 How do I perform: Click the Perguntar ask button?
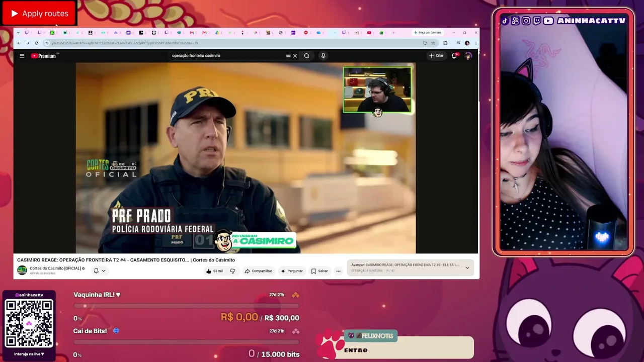pyautogui.click(x=292, y=271)
